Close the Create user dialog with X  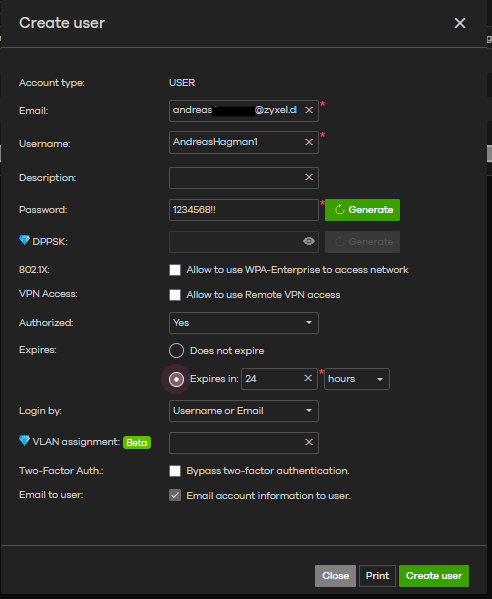[x=460, y=23]
